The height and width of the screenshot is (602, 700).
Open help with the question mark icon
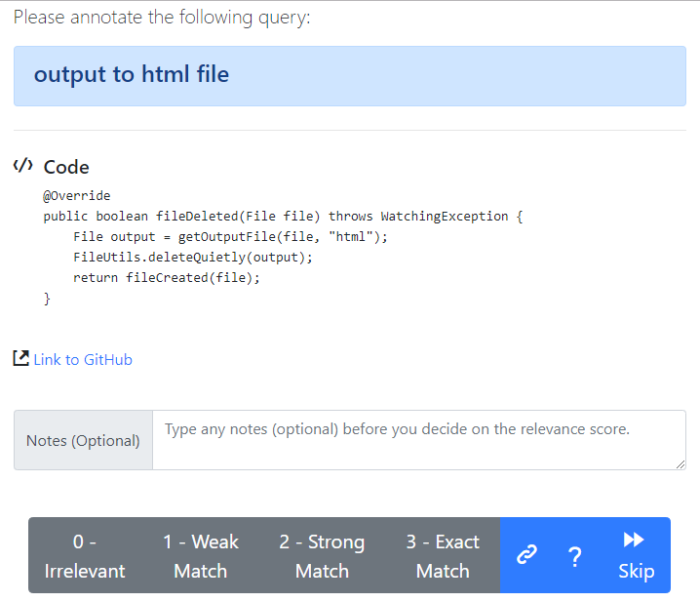pyautogui.click(x=574, y=556)
